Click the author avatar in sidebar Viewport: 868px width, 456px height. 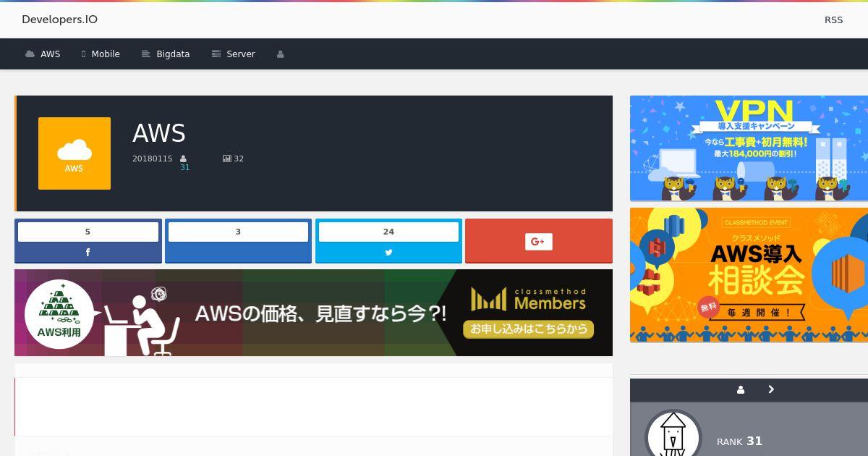(x=673, y=434)
